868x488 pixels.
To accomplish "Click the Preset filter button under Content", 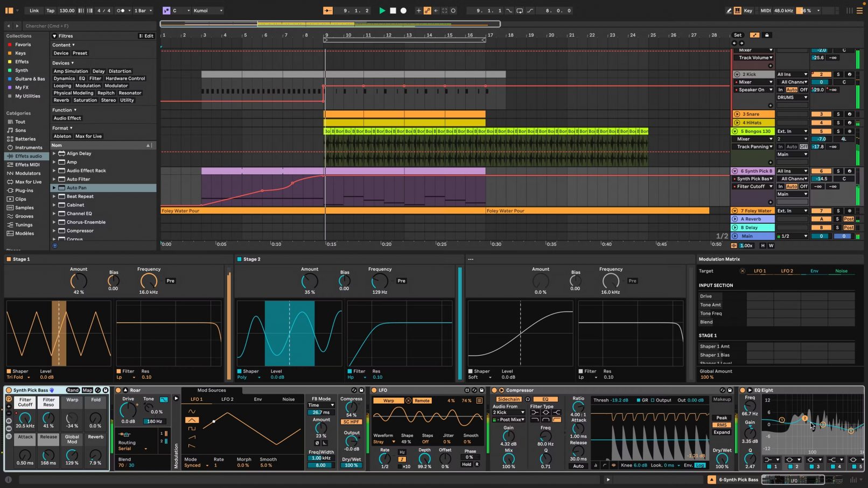I will (80, 53).
